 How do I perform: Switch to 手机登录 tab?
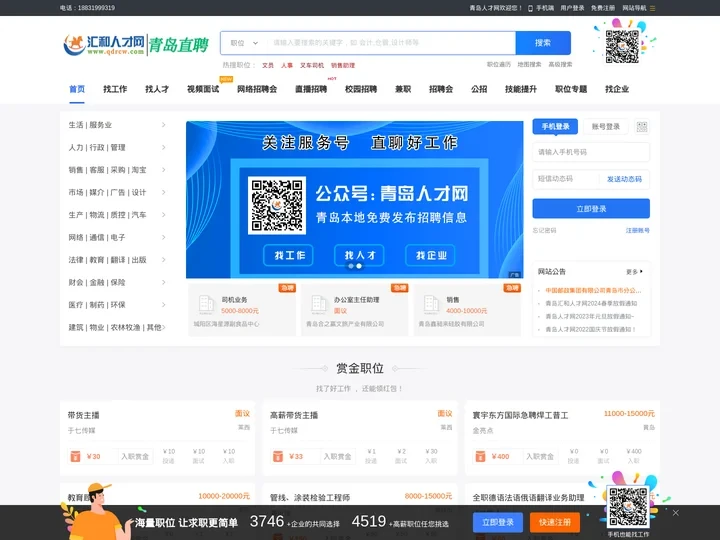[x=555, y=126]
